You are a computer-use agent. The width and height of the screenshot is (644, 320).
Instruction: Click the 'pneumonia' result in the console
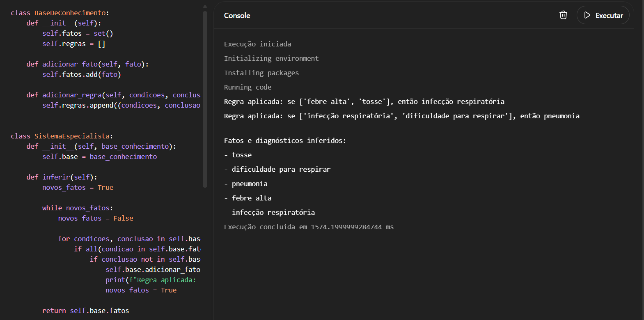coord(250,184)
